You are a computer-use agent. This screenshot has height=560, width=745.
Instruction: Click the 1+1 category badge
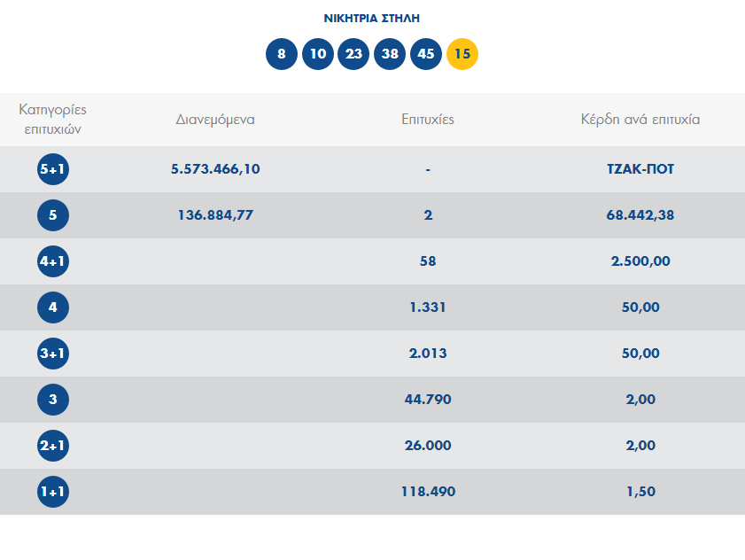(x=53, y=492)
